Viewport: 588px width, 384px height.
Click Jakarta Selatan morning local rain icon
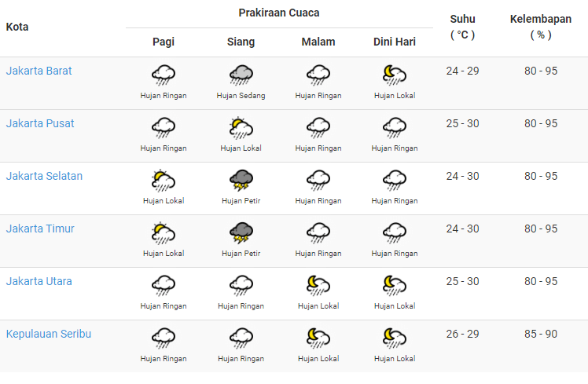164,181
